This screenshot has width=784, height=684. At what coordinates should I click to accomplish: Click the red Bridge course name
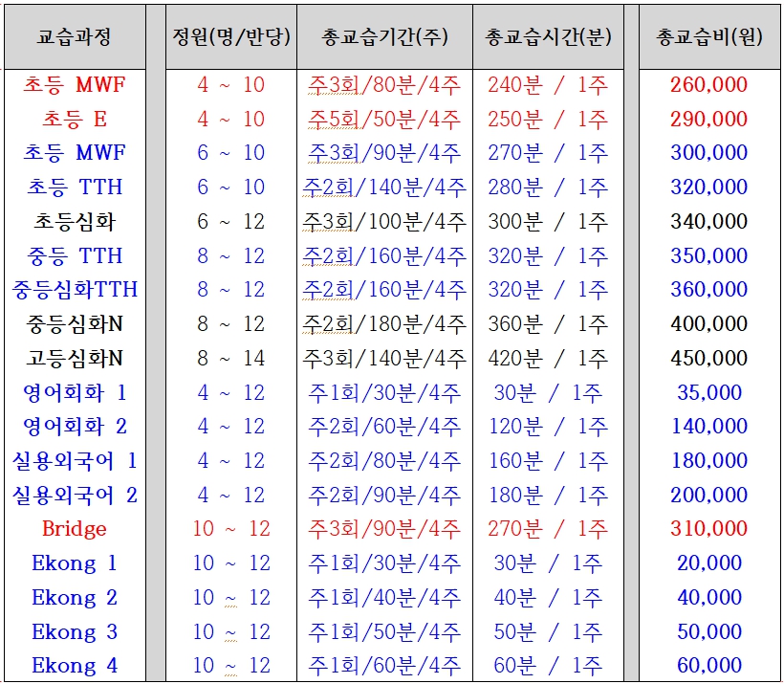click(x=75, y=529)
